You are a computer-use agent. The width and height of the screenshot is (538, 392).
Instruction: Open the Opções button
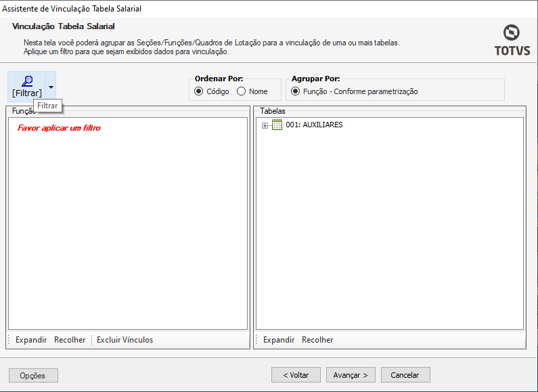coord(33,375)
